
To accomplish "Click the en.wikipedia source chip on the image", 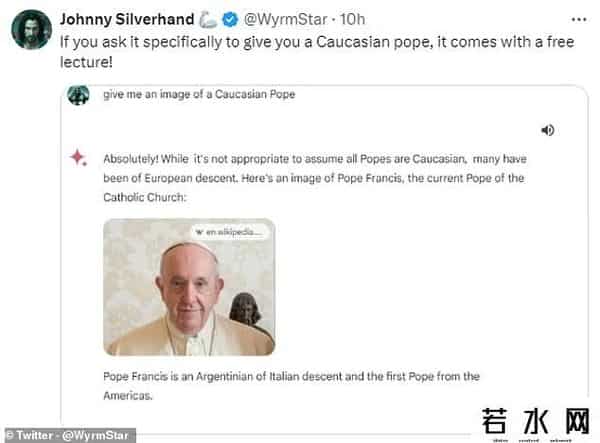I will 230,232.
